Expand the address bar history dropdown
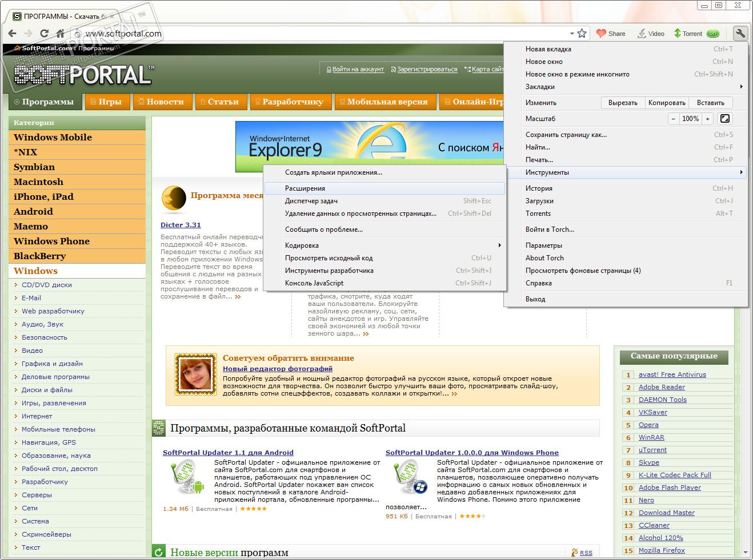Screen dimensions: 753x560 (x=572, y=34)
